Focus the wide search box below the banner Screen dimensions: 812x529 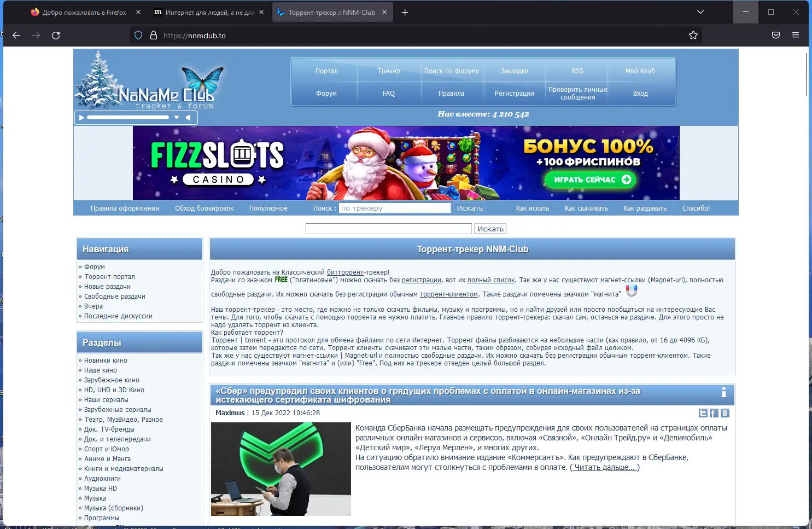389,229
